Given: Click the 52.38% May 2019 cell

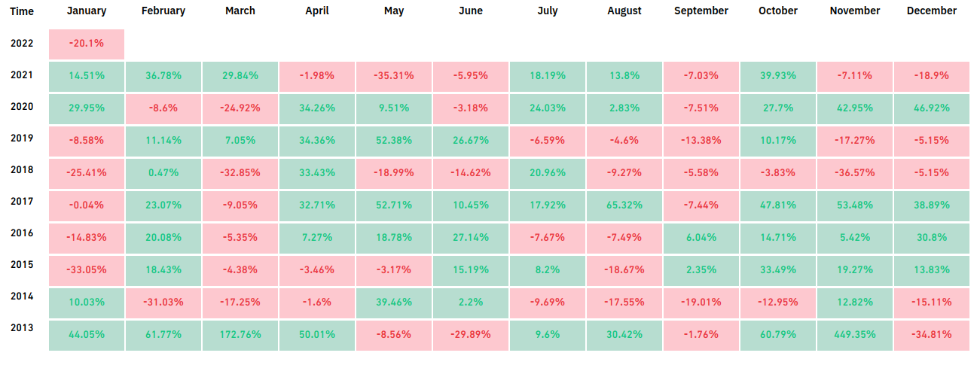Looking at the screenshot, I should (394, 141).
